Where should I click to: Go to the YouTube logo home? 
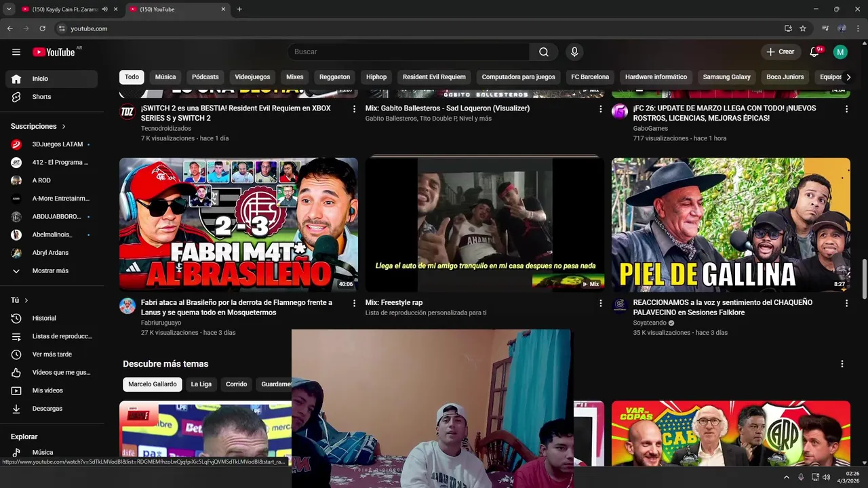tap(54, 52)
